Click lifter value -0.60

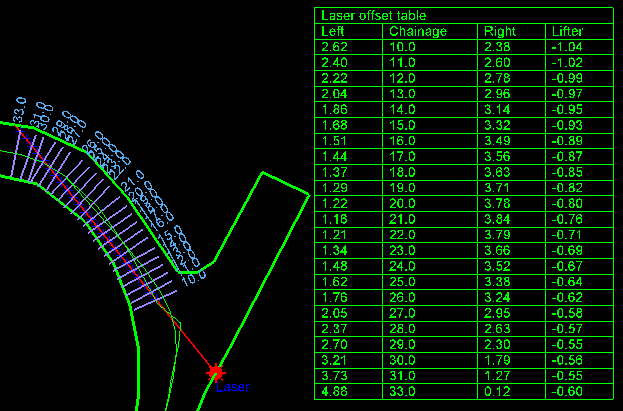(567, 392)
